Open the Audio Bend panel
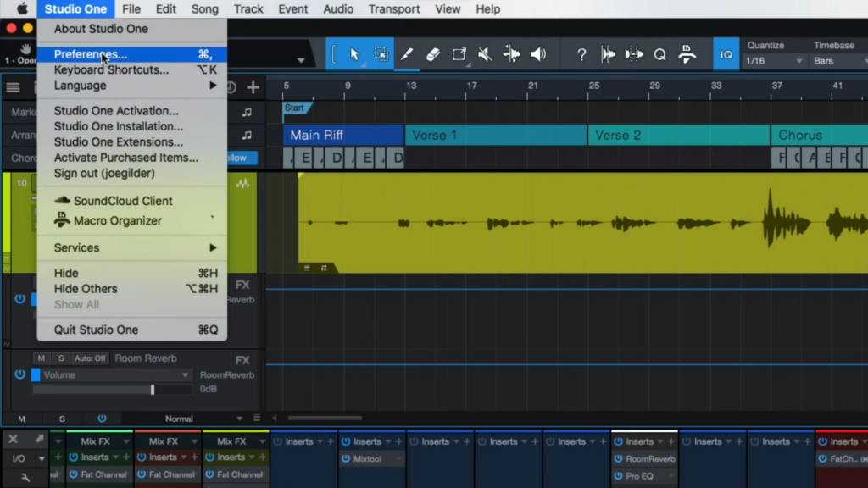Viewport: 868px width, 488px height. pyautogui.click(x=634, y=54)
